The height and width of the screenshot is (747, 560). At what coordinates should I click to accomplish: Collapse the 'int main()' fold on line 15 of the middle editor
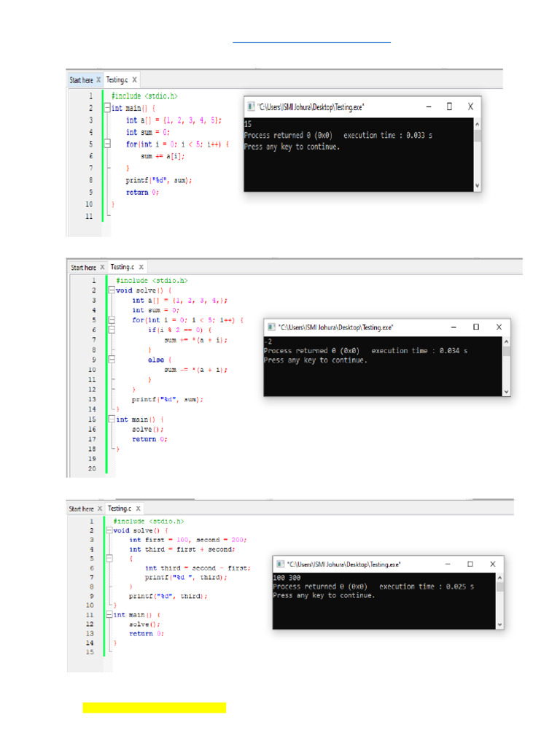coord(112,419)
